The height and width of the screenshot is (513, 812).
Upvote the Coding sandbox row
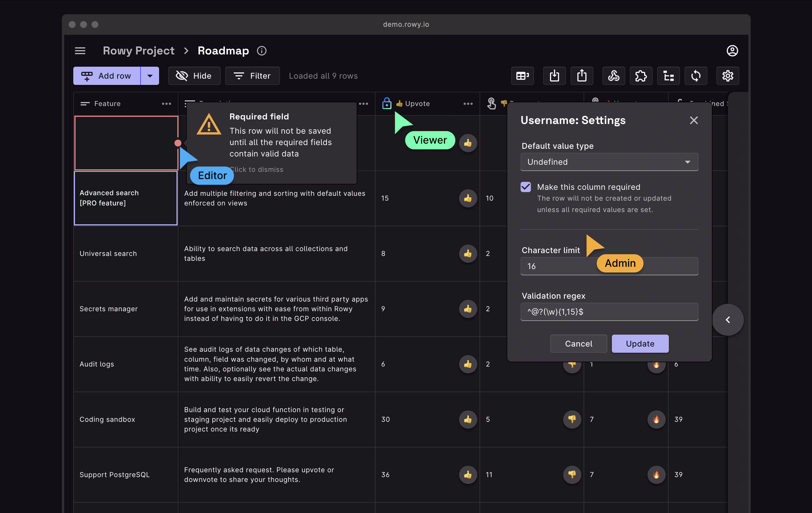[x=468, y=419]
